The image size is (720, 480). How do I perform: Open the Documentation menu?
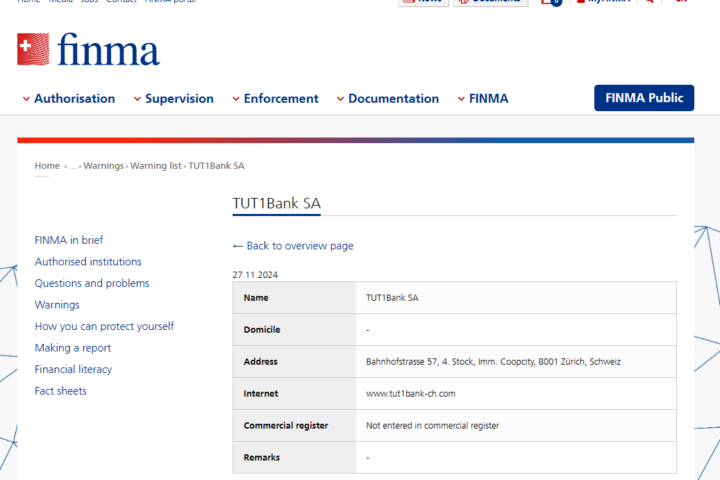394,98
